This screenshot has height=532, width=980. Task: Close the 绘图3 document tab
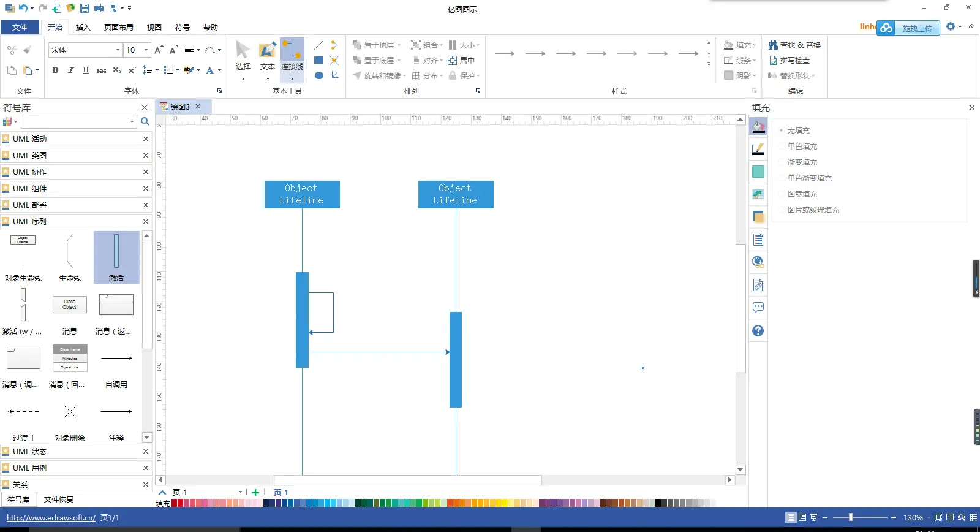pyautogui.click(x=198, y=106)
